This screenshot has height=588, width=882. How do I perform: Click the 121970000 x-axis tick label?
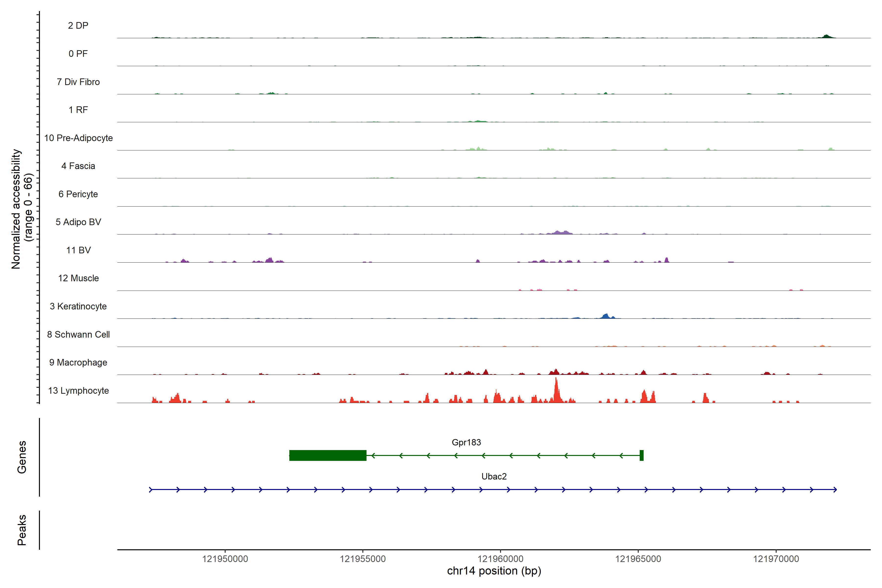[x=776, y=559]
